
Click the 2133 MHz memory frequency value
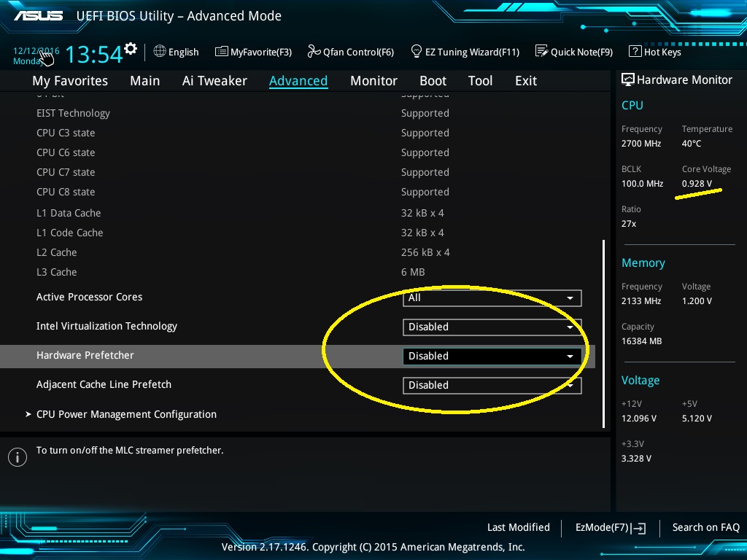(641, 301)
